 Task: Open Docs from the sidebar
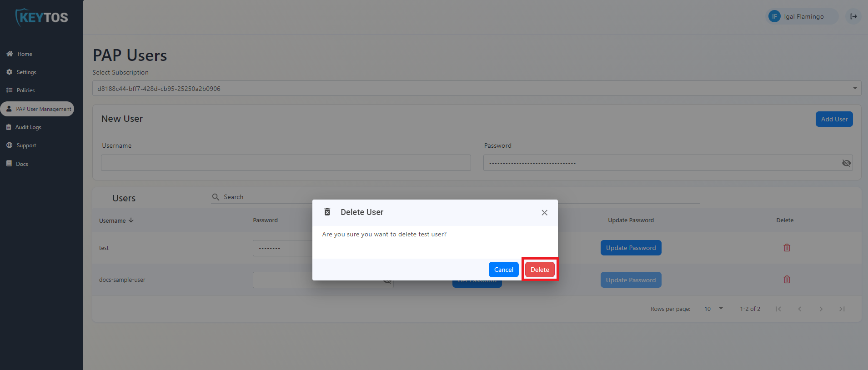tap(22, 164)
